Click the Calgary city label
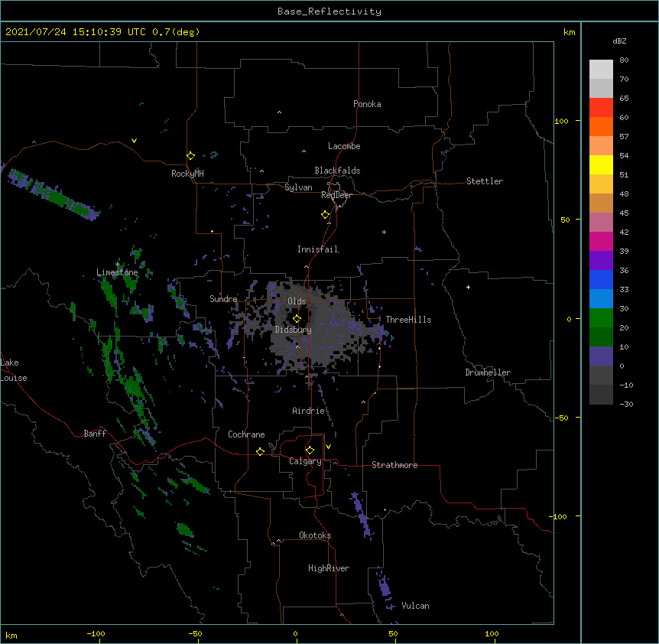 pos(305,461)
